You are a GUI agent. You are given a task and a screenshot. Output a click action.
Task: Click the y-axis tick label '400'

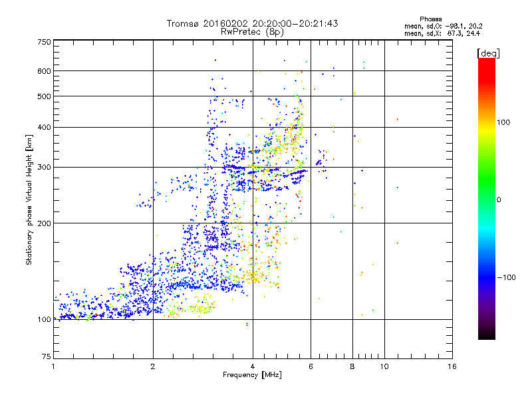pyautogui.click(x=44, y=128)
